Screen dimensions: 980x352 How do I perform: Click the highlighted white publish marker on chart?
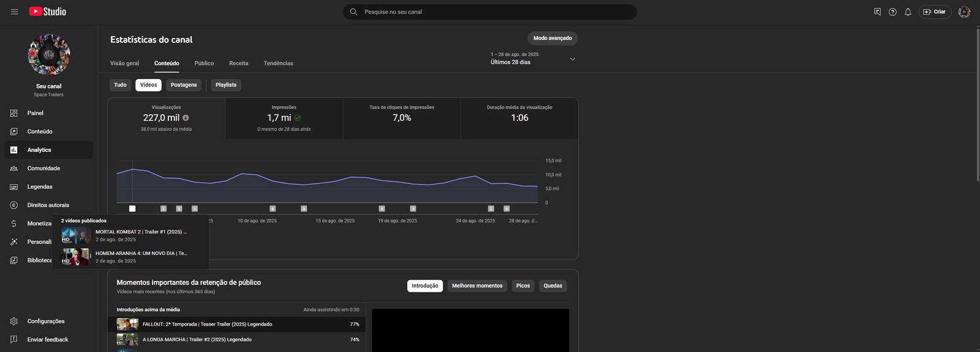[132, 209]
